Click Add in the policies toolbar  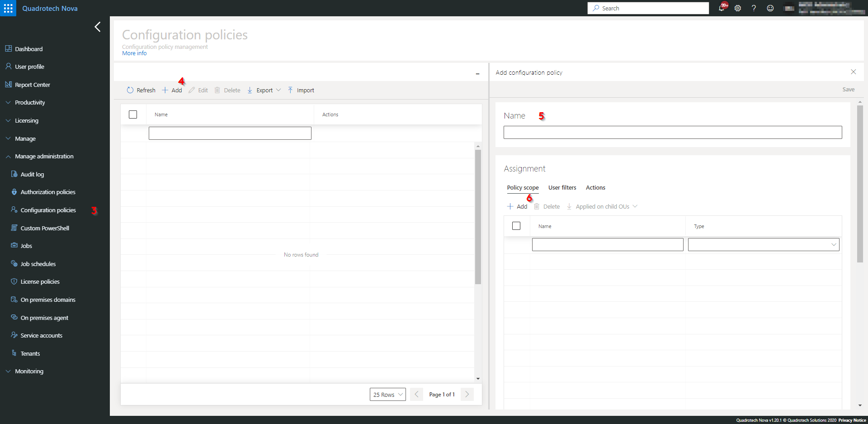pos(172,90)
